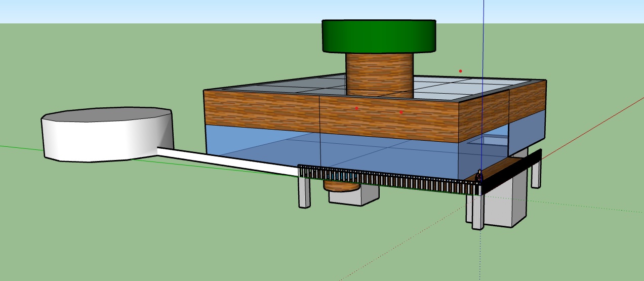
Task: Click the small human figure at fence corner
Action: (x=479, y=176)
